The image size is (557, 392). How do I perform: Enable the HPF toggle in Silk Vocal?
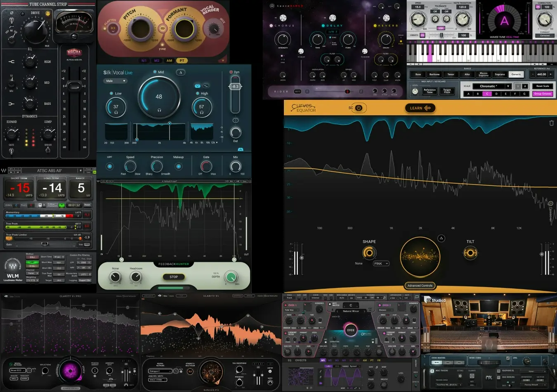(x=109, y=166)
